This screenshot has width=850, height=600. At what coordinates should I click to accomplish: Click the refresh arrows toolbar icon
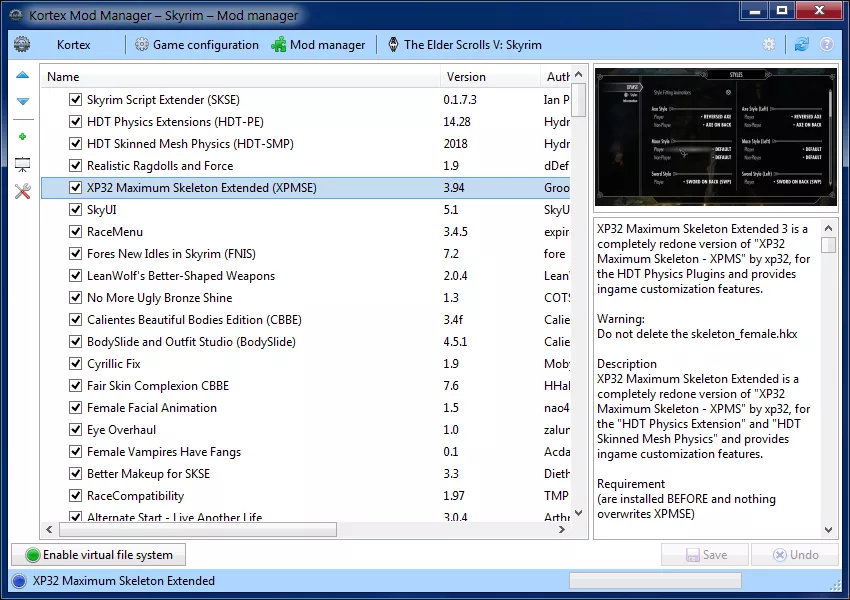click(802, 44)
